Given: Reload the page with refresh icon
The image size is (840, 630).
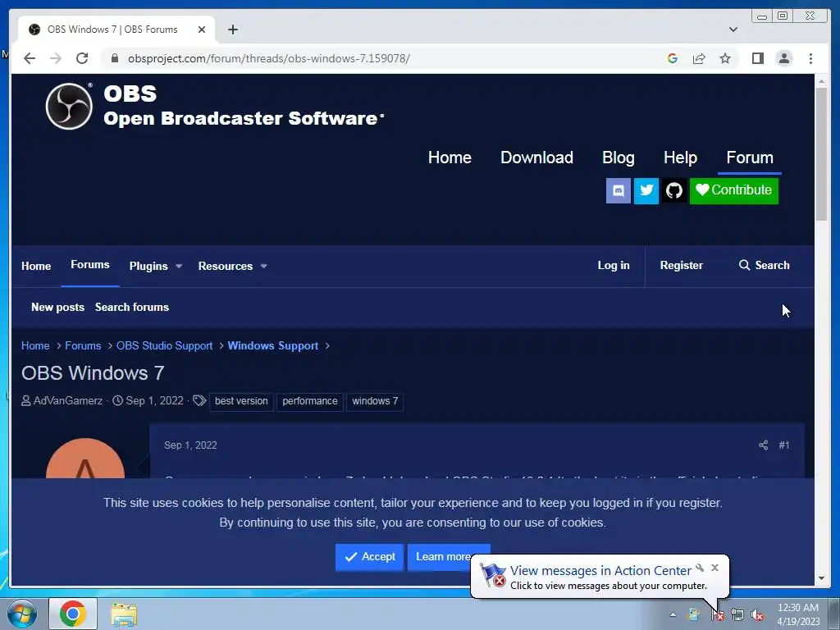Looking at the screenshot, I should click(81, 58).
